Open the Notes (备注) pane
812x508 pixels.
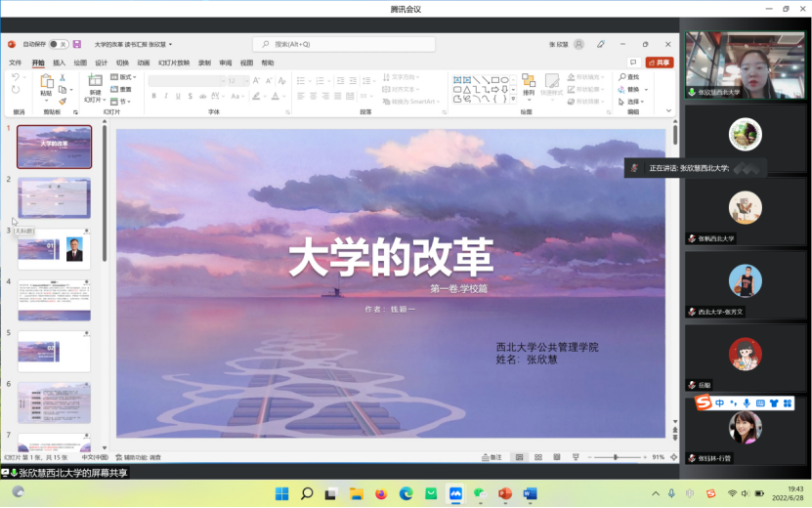tap(492, 457)
